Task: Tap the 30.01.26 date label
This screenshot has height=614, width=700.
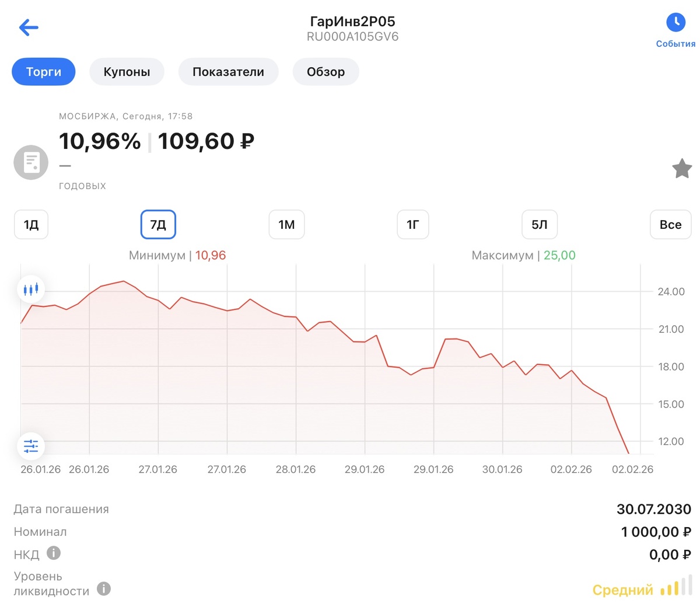Action: click(x=502, y=469)
